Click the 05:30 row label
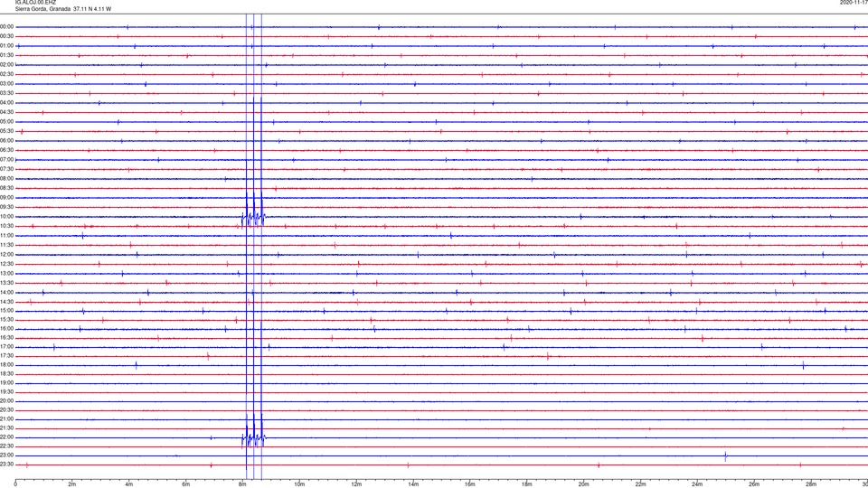Viewport: 868px width, 488px height. tap(6, 131)
